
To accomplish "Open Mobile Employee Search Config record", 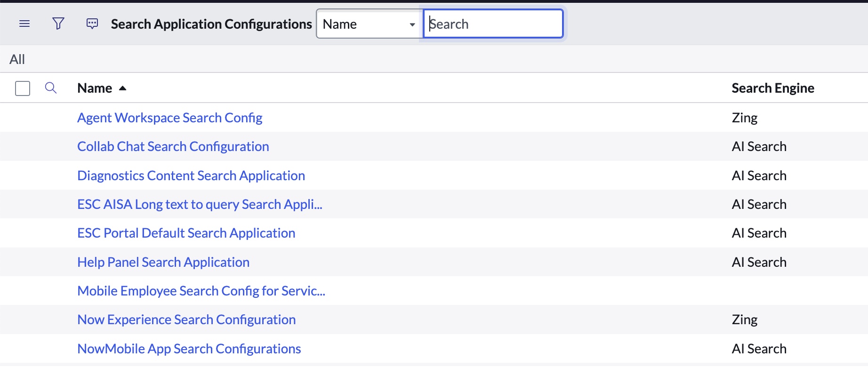I will click(x=201, y=291).
